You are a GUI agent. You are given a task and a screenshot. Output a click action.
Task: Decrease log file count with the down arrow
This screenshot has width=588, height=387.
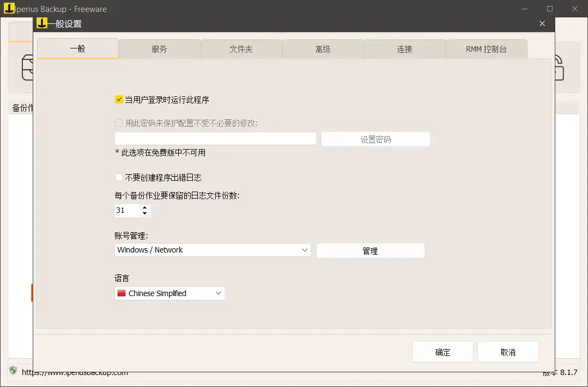[x=144, y=213]
